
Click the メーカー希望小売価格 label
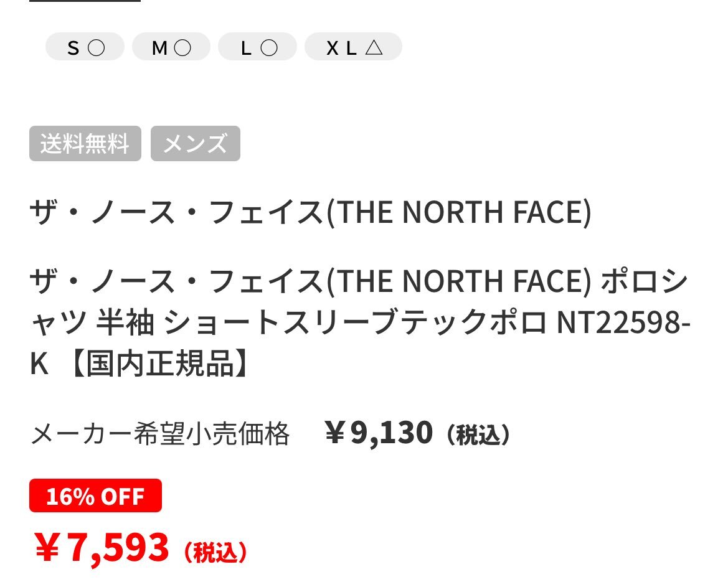pyautogui.click(x=160, y=434)
